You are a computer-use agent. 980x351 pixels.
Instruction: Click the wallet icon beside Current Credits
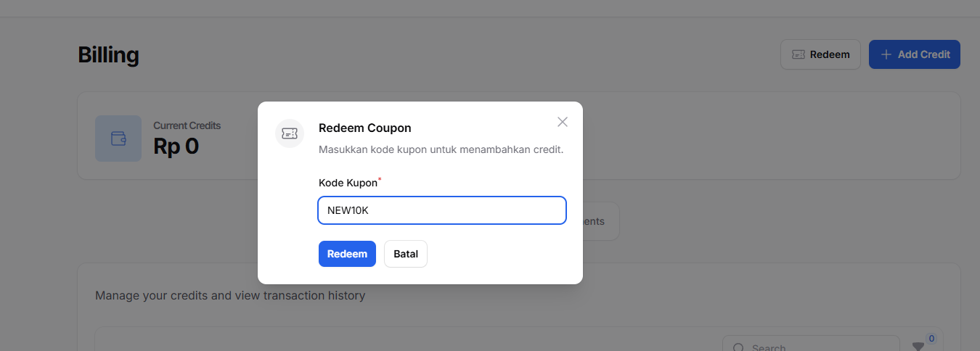(118, 139)
